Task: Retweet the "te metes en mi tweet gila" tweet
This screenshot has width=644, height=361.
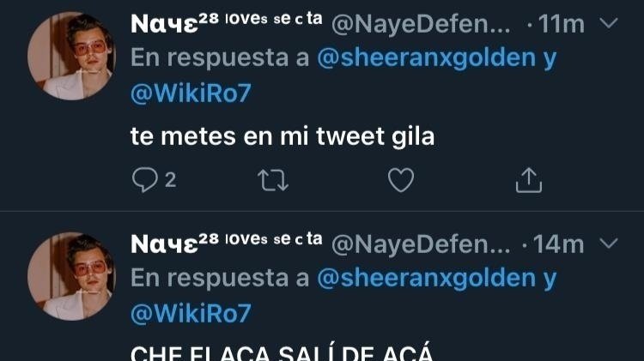Action: [x=273, y=180]
